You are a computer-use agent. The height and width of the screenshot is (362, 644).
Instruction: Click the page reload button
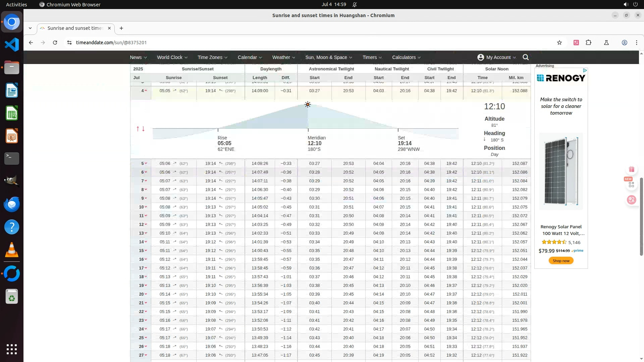55,43
